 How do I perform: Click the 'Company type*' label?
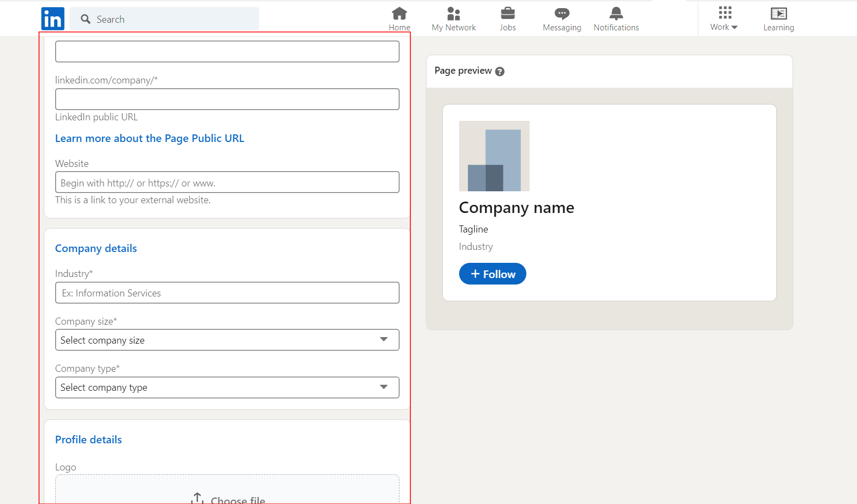[x=88, y=369]
